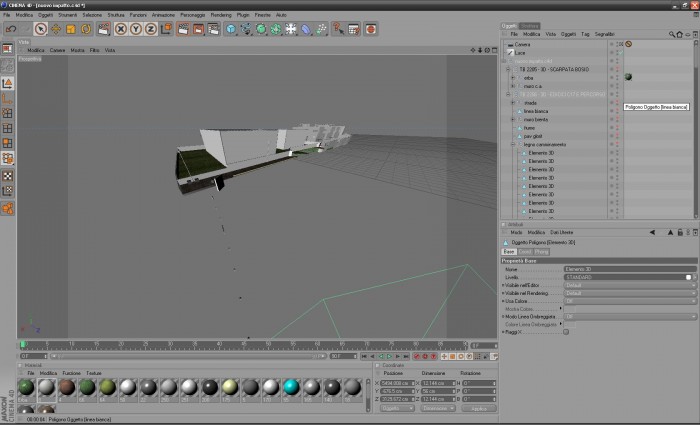Open the search magnifier in Object manager
Screen dimensions: 700x425
[671, 34]
